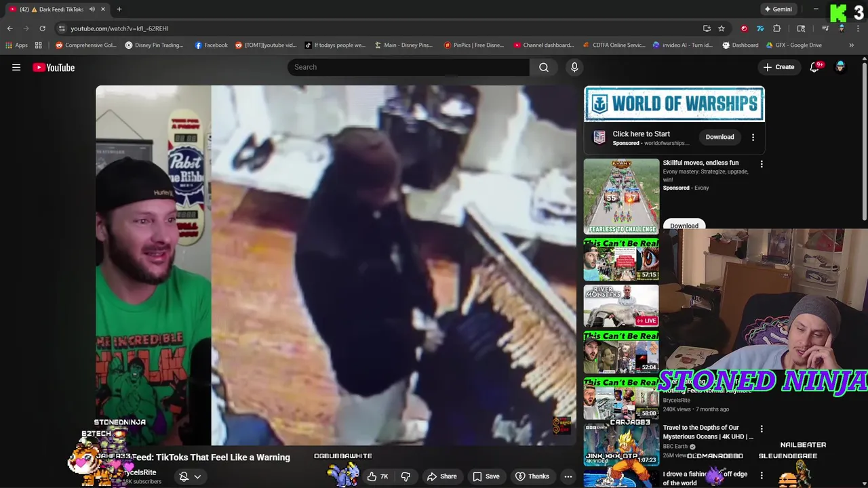Screen dimensions: 868x488
Task: Click the browser address bar URL
Action: point(119,28)
